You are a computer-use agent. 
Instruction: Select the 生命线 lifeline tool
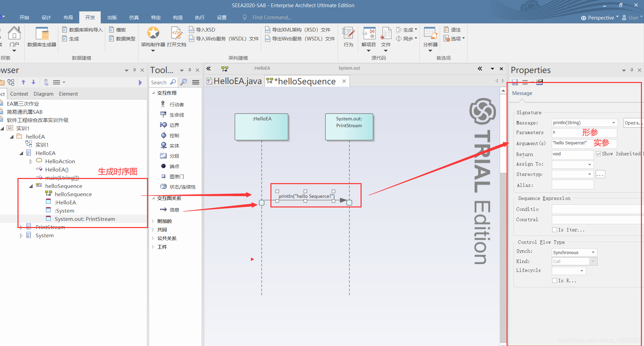173,115
